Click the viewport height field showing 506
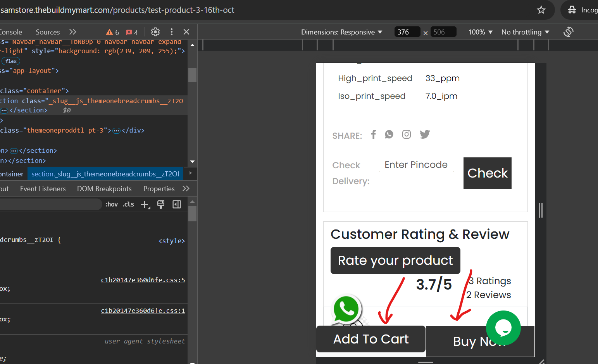598x364 pixels. [443, 32]
